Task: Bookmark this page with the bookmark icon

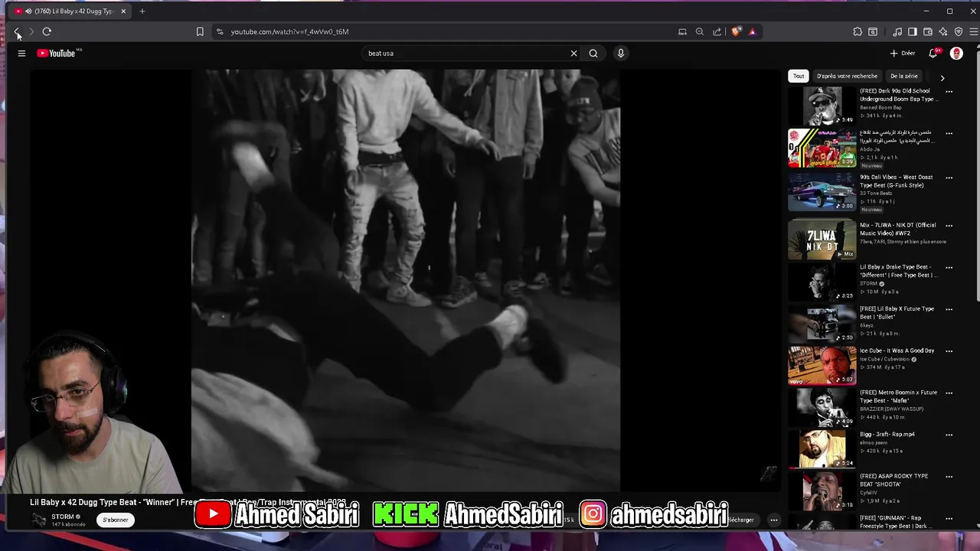Action: [200, 31]
